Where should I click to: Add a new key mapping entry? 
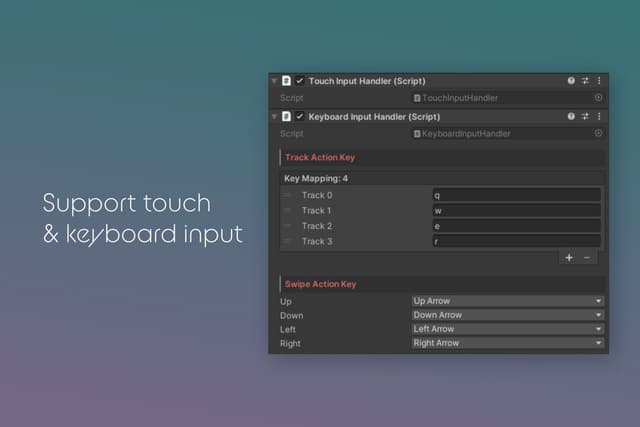pyautogui.click(x=569, y=258)
